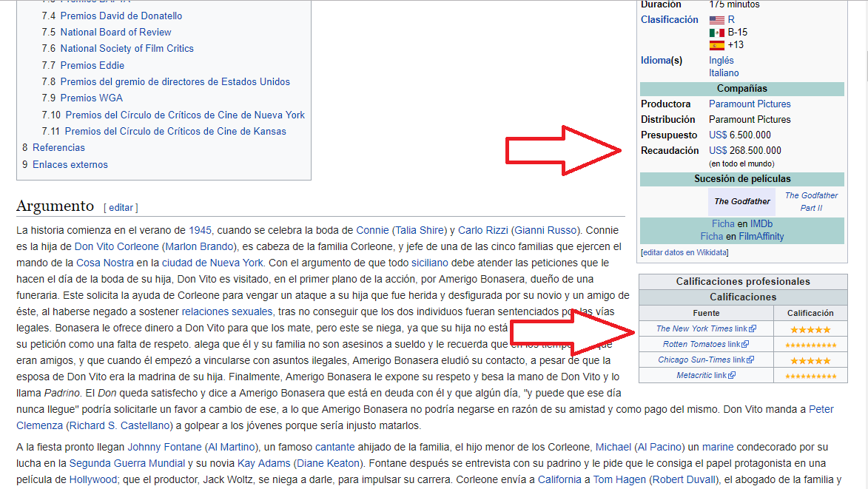Click the external link icon after Rotten Tomatoes
This screenshot has width=868, height=489.
(746, 344)
